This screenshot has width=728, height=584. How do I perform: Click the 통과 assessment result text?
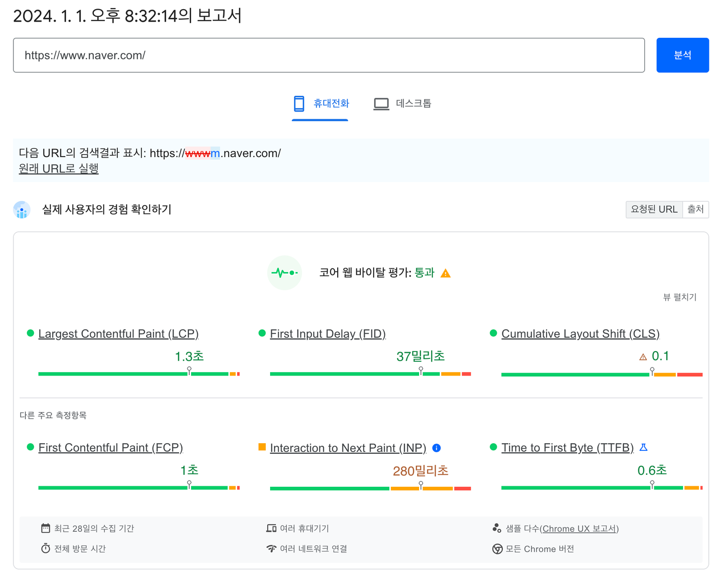(x=424, y=273)
